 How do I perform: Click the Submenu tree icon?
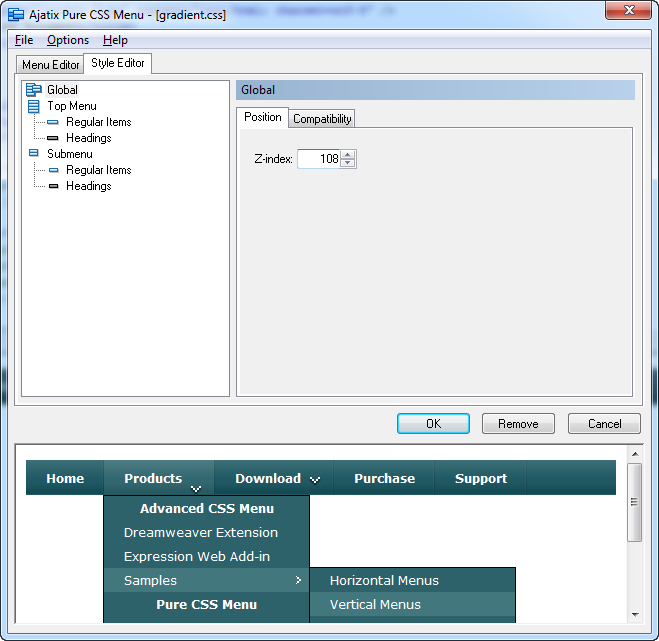point(34,153)
